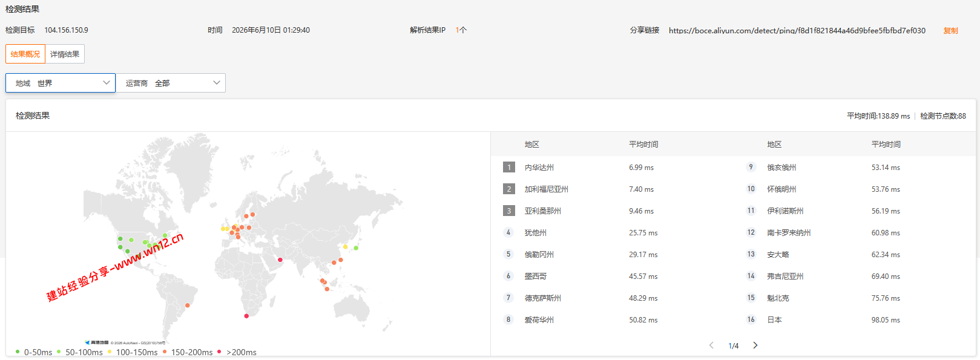Select 亚利桑那州 region text
The height and width of the screenshot is (360, 980).
point(543,211)
